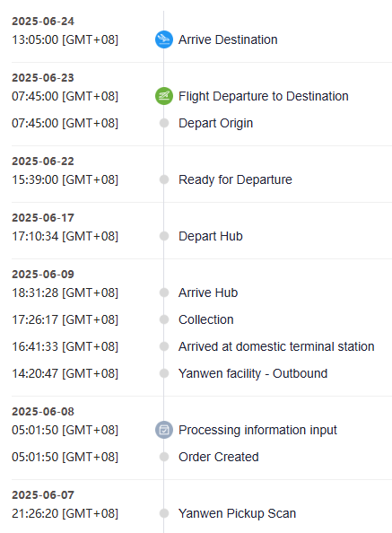Click the Processing information input icon
Screen dimensions: 392x533
click(164, 430)
